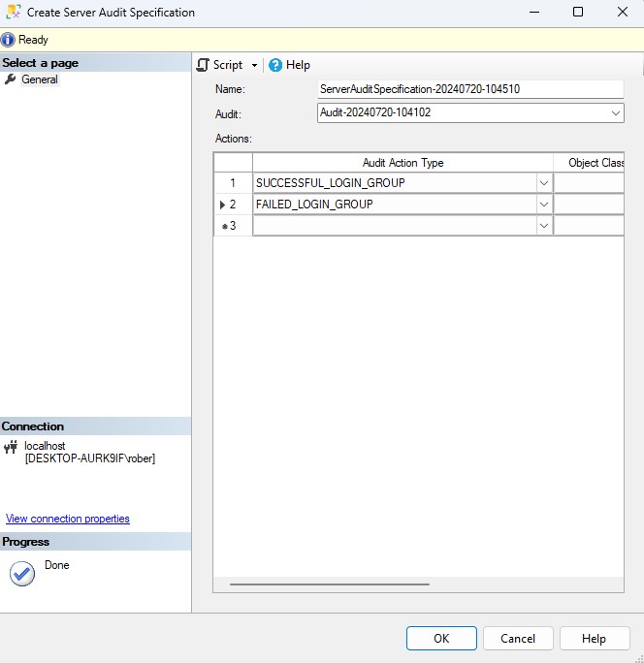
Task: Open SUCCESSFUL_LOGIN_GROUP action type dropdown
Action: point(543,183)
